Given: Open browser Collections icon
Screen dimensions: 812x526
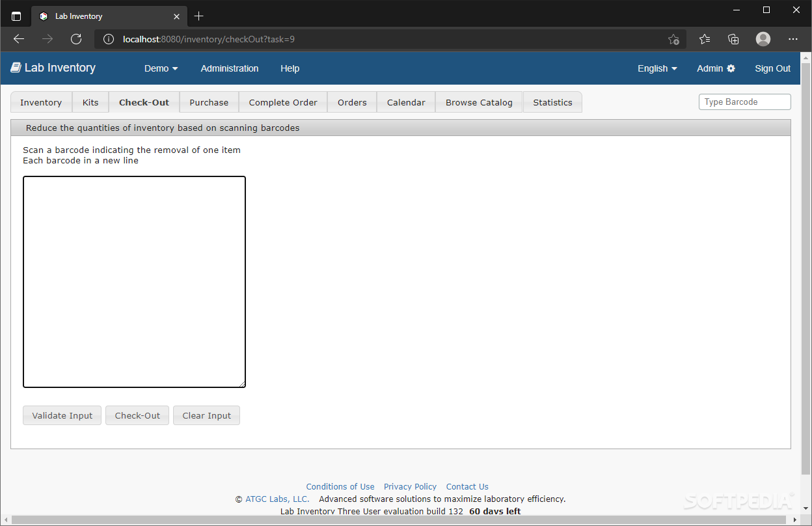Looking at the screenshot, I should click(733, 39).
